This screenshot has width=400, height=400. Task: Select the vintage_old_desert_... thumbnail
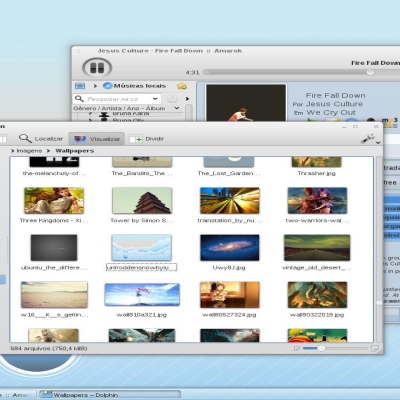click(x=317, y=248)
